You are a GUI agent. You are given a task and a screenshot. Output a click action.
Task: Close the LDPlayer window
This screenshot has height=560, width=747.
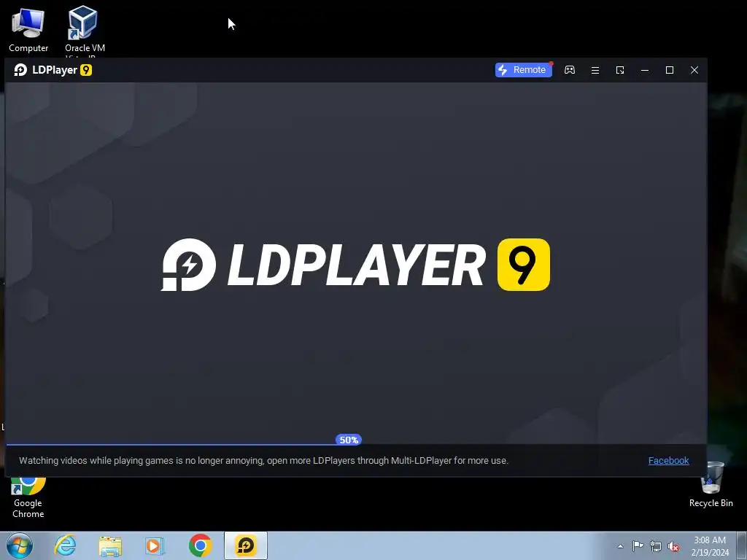[694, 70]
